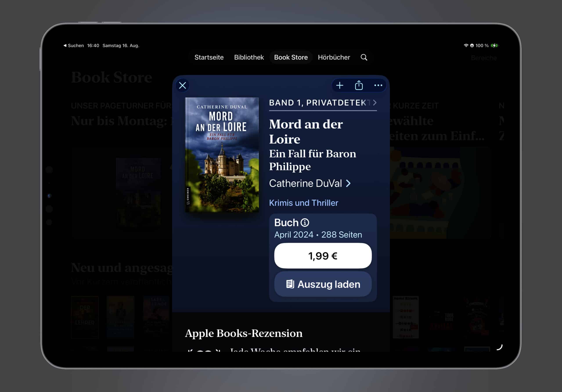The image size is (562, 392).
Task: Tap the battery indicator in status bar
Action: tap(495, 45)
